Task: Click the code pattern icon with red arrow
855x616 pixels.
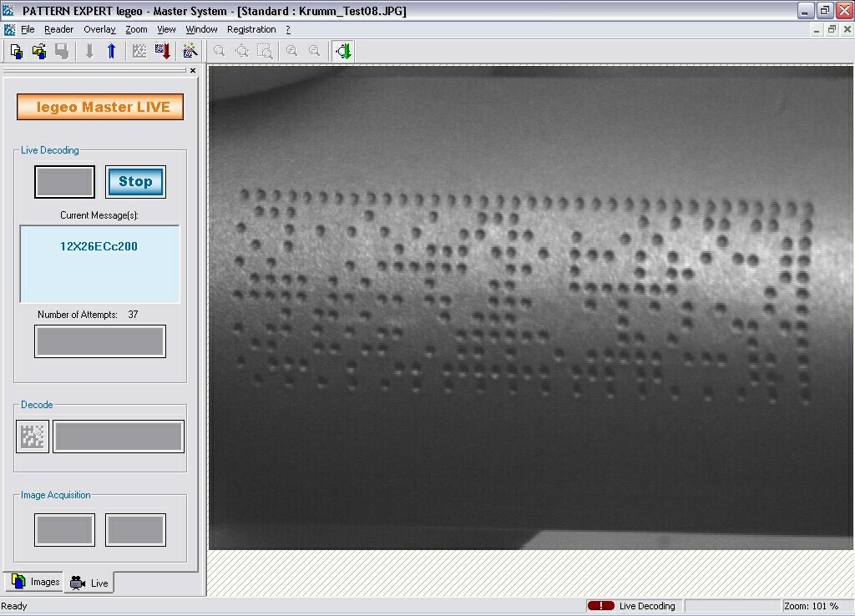Action: (x=163, y=52)
